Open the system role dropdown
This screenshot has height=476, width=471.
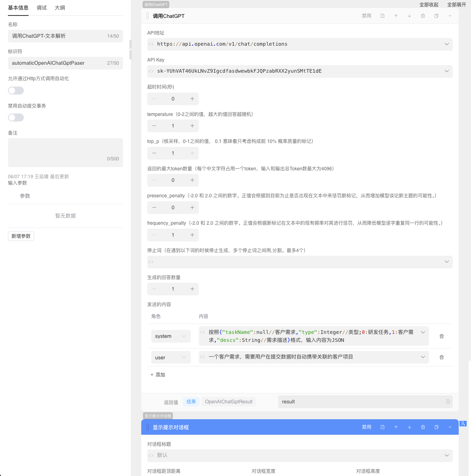(x=171, y=336)
